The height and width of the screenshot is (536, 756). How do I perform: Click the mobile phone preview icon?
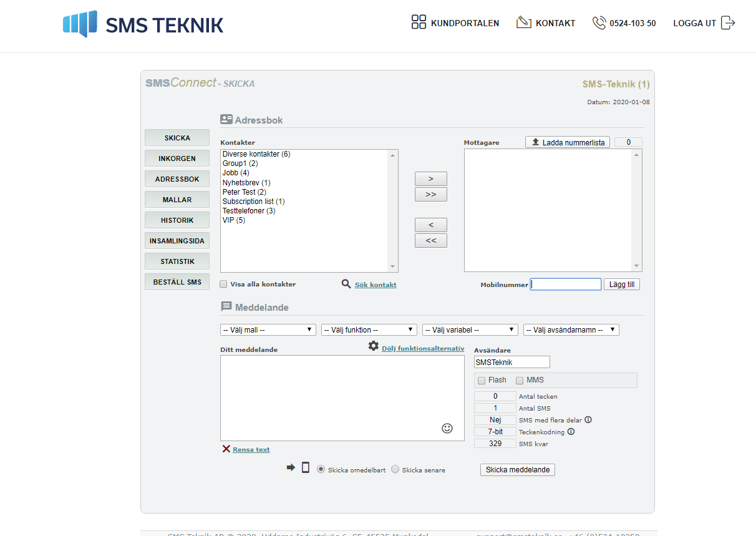306,467
